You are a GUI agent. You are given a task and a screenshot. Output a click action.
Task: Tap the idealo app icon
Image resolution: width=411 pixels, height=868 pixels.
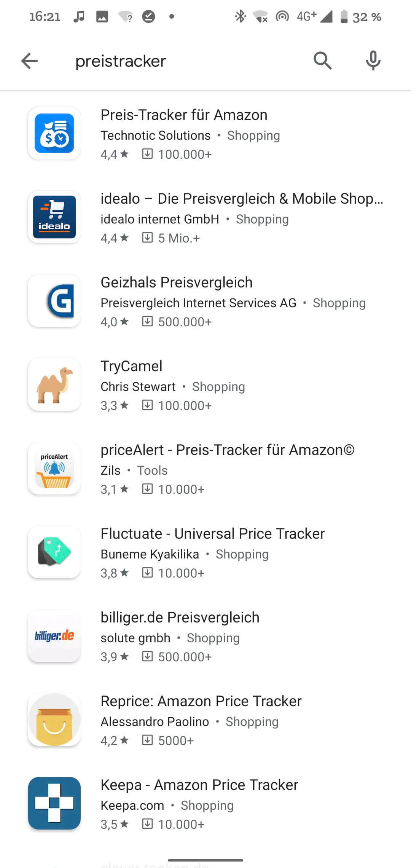(x=54, y=217)
